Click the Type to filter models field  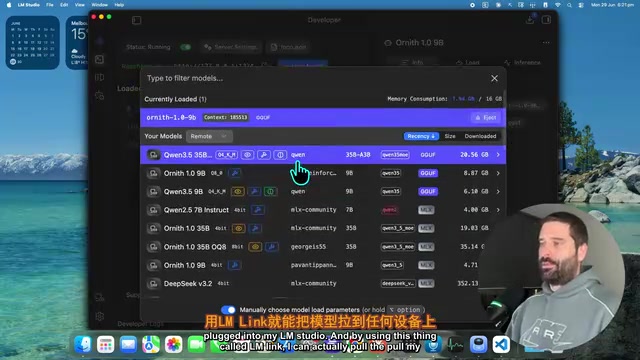pyautogui.click(x=314, y=78)
